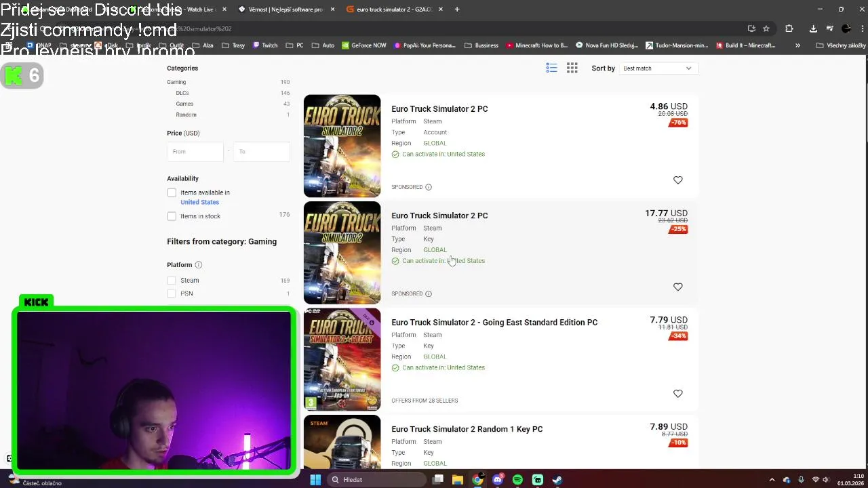This screenshot has width=868, height=488.
Task: Open volume control in the system tray
Action: click(x=827, y=480)
